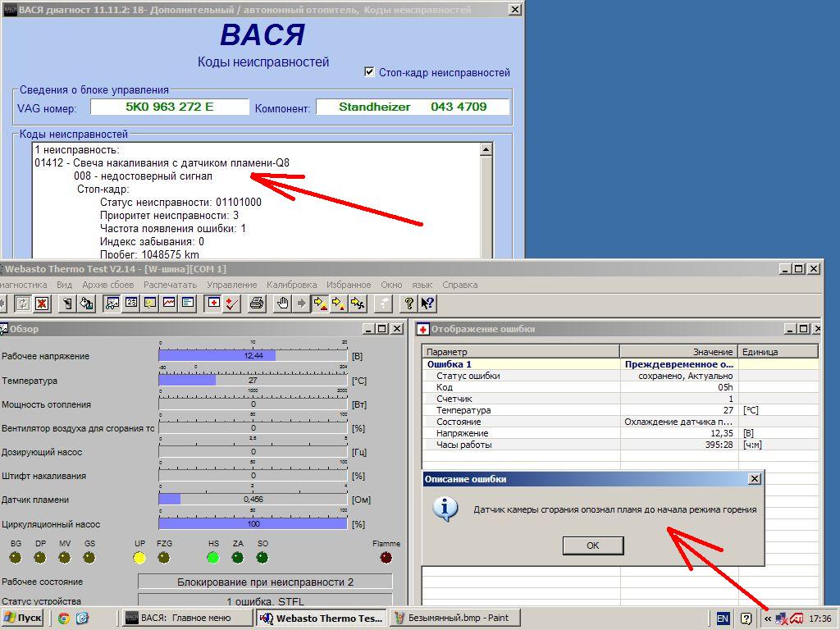Click the red X disconnect toolbar icon
Viewport: 840px width, 630px height.
42,304
